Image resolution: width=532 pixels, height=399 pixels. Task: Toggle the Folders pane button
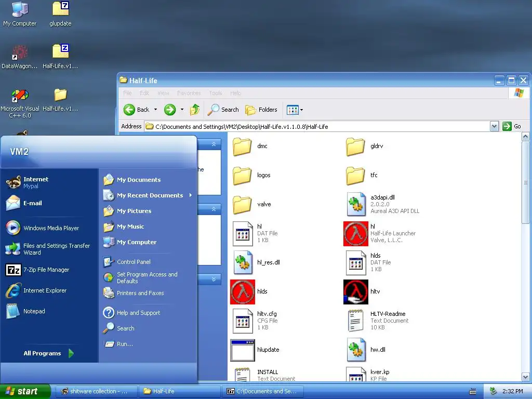coord(261,110)
